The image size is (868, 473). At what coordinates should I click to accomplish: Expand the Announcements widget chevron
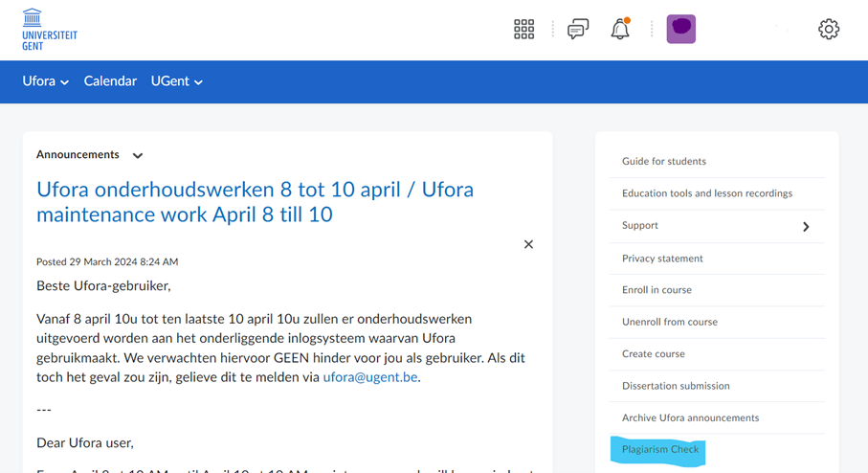138,156
